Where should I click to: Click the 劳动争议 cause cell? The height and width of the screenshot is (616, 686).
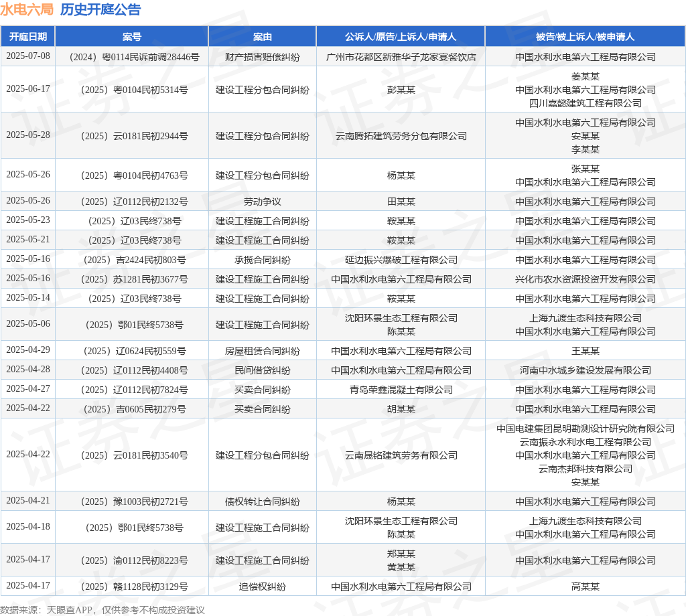(263, 202)
